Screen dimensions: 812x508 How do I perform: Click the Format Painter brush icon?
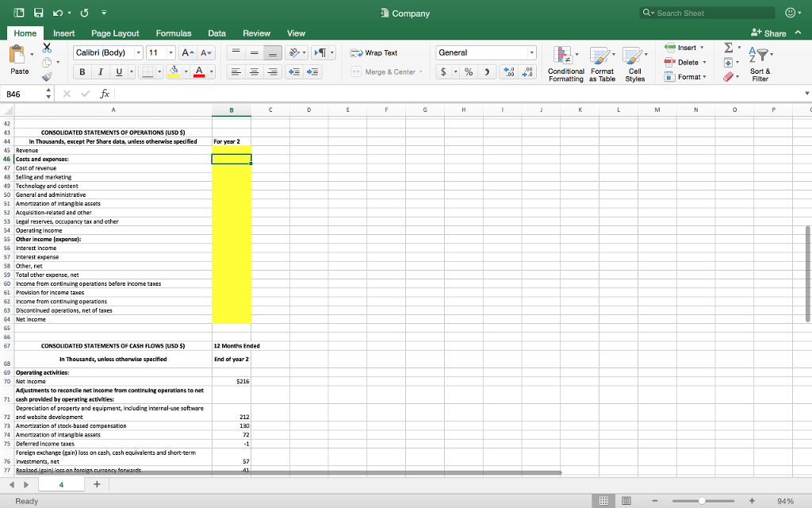click(x=47, y=77)
